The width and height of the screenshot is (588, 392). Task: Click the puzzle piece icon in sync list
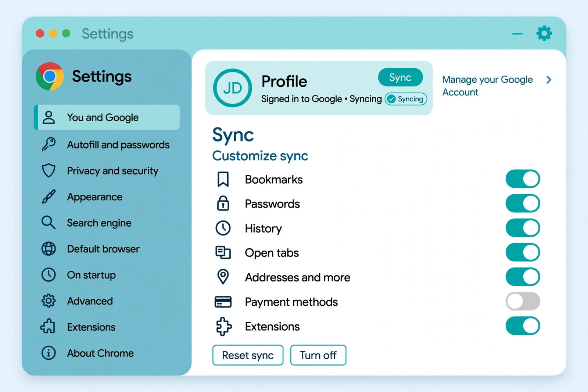pyautogui.click(x=224, y=326)
